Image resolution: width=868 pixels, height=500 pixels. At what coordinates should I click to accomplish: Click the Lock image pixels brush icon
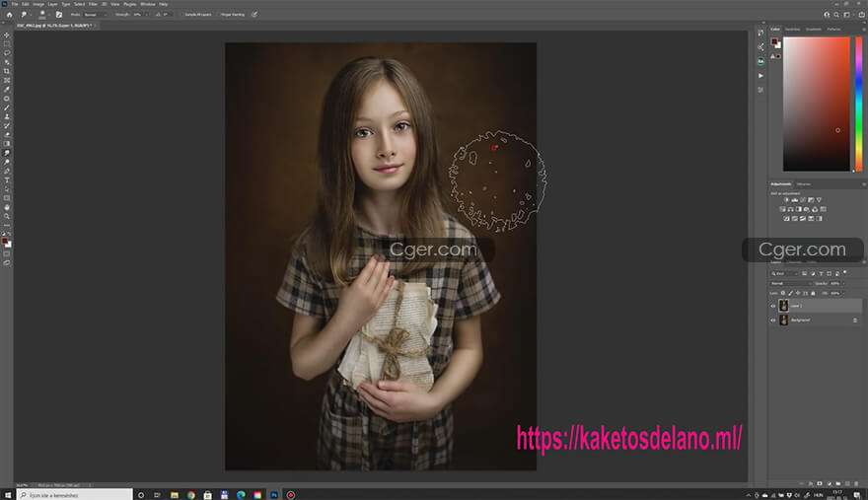790,294
